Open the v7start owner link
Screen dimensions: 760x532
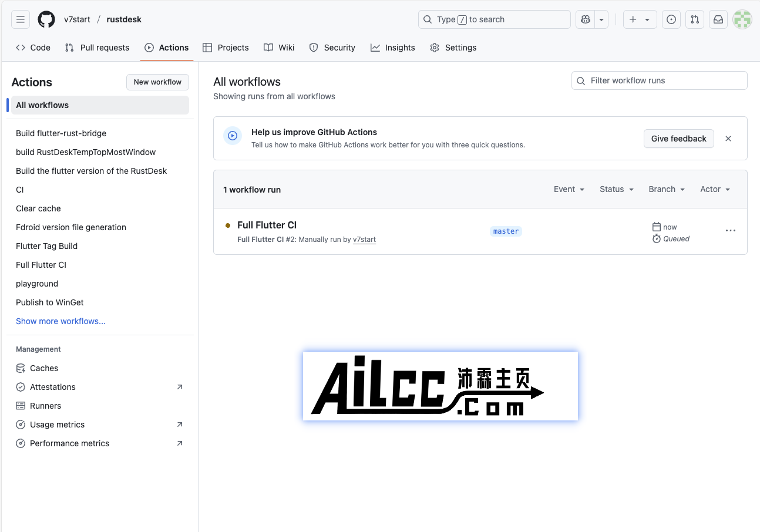77,19
